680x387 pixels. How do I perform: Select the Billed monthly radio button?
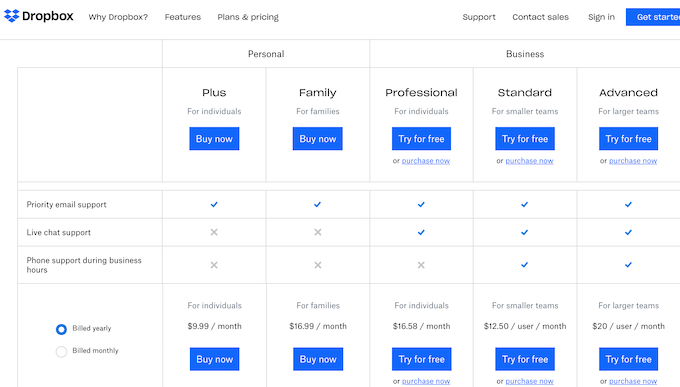(61, 351)
